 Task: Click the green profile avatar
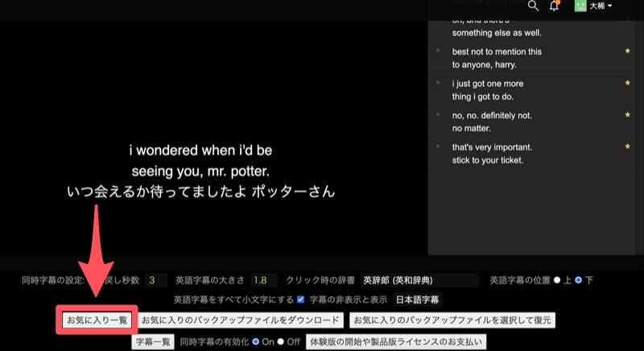point(580,6)
